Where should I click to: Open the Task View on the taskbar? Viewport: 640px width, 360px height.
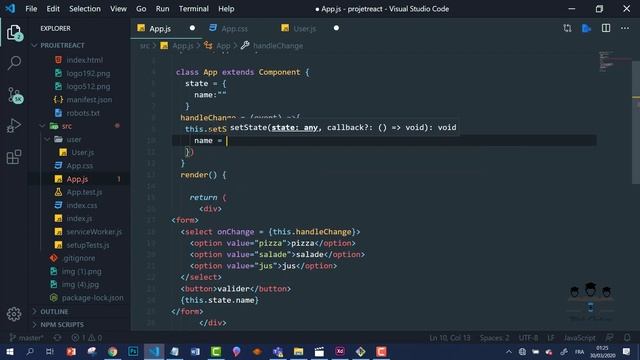(50, 351)
